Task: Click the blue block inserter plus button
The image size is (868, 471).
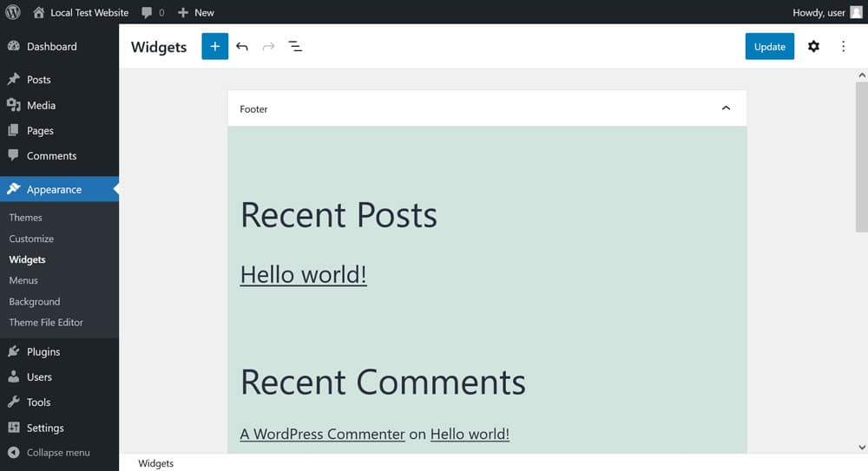Action: click(x=214, y=47)
